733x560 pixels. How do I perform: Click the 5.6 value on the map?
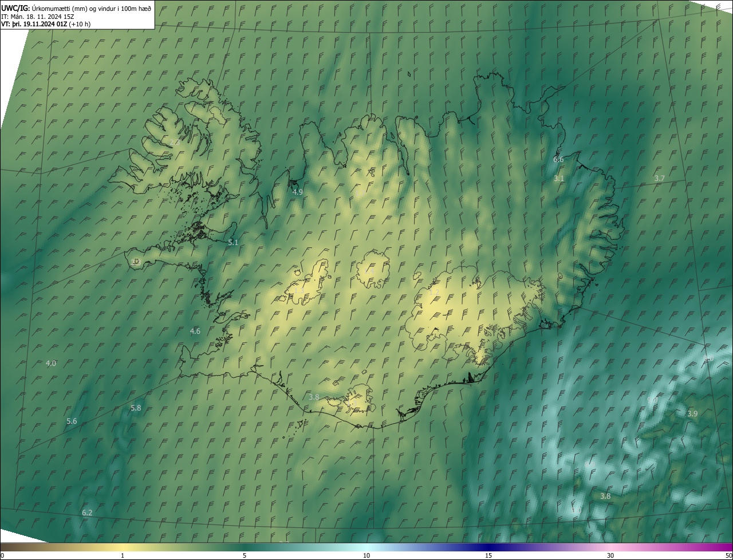coord(72,421)
